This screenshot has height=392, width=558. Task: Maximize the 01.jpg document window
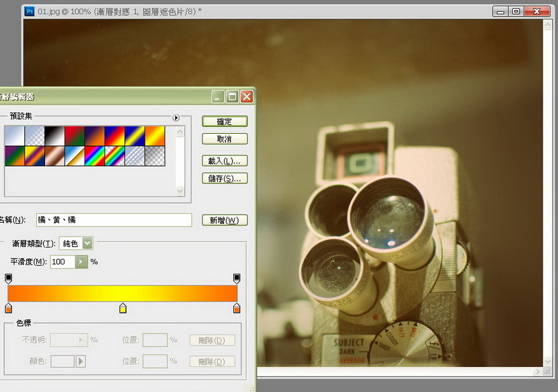coord(516,11)
